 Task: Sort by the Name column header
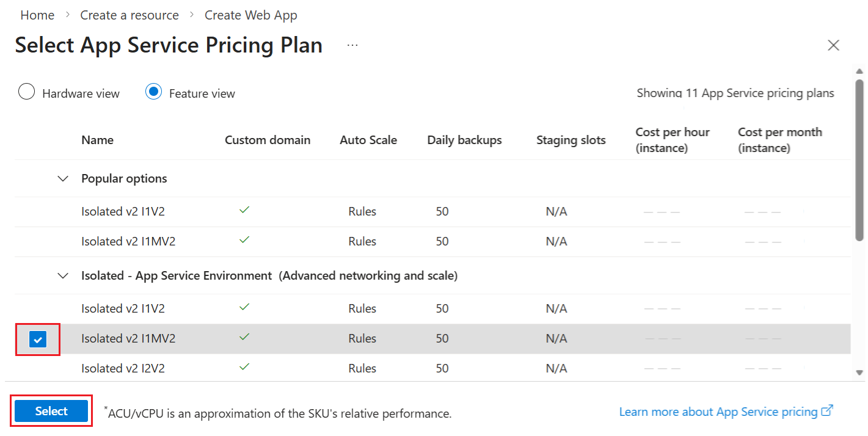(97, 139)
